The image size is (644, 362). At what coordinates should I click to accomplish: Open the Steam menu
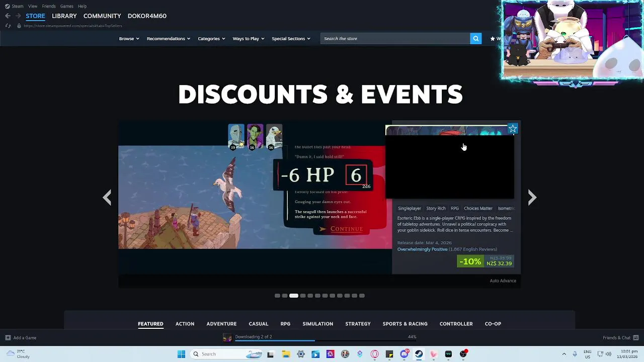[x=18, y=6]
